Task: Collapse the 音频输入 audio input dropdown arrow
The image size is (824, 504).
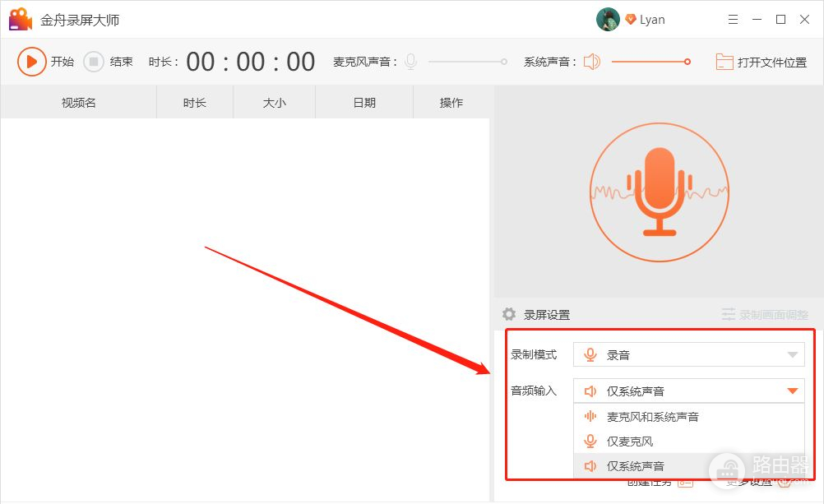Action: point(792,391)
